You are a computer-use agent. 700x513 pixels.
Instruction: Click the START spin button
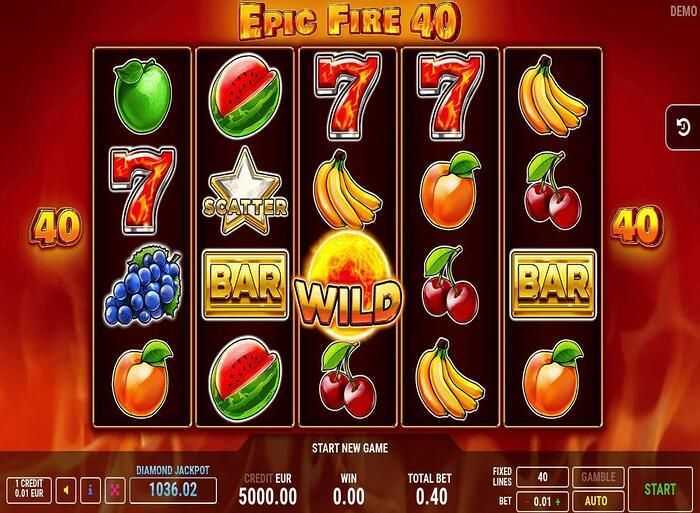pos(660,489)
